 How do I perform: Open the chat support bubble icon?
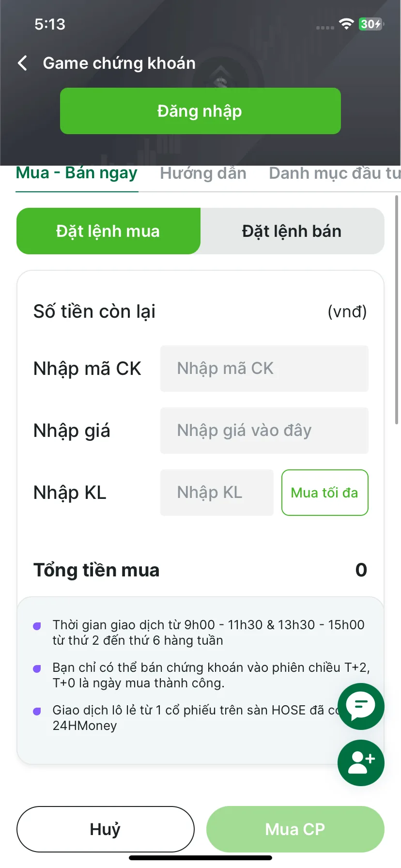click(x=361, y=706)
